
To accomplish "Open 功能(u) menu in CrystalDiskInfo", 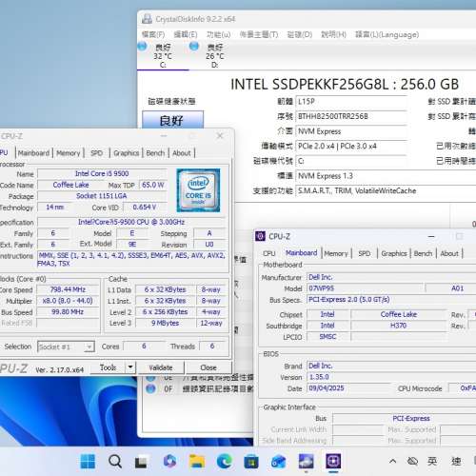I will (218, 34).
